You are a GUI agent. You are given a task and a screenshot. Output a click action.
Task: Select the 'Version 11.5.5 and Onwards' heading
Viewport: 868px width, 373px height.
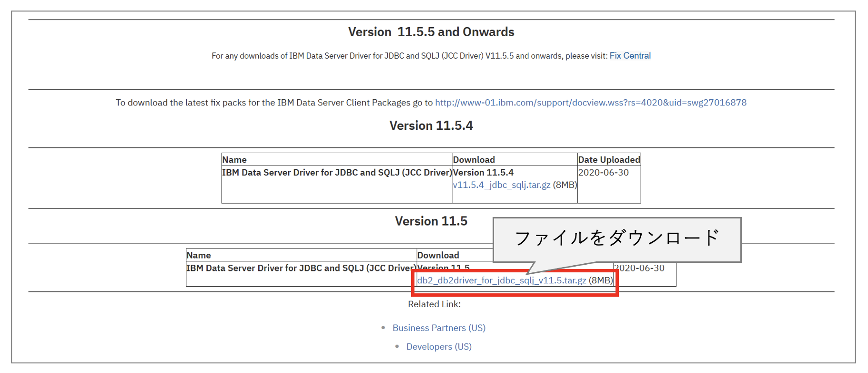click(x=431, y=32)
